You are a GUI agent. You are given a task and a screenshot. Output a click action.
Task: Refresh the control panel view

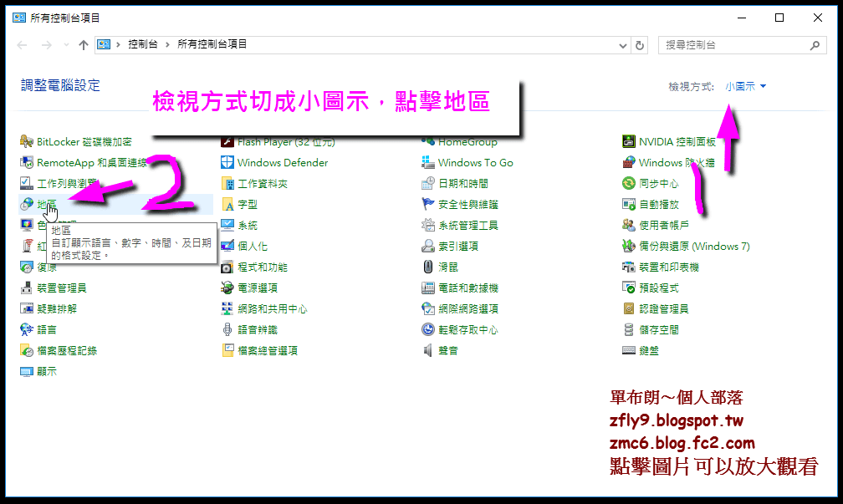(x=640, y=46)
